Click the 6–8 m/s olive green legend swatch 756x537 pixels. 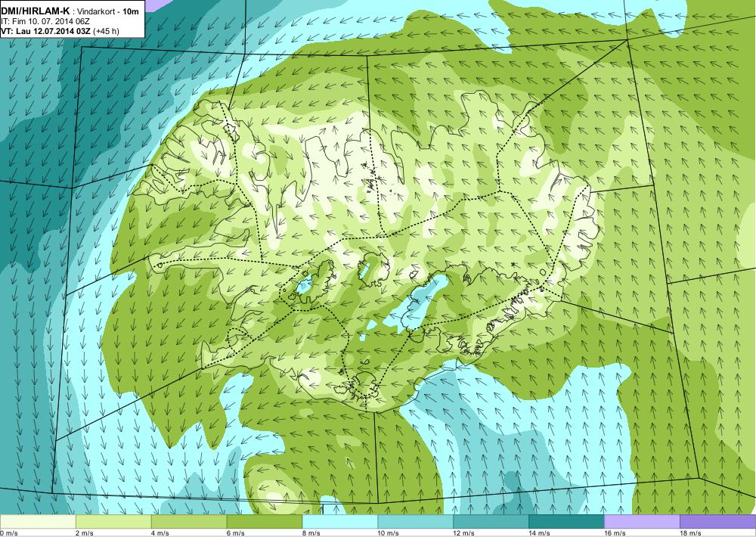[265, 522]
